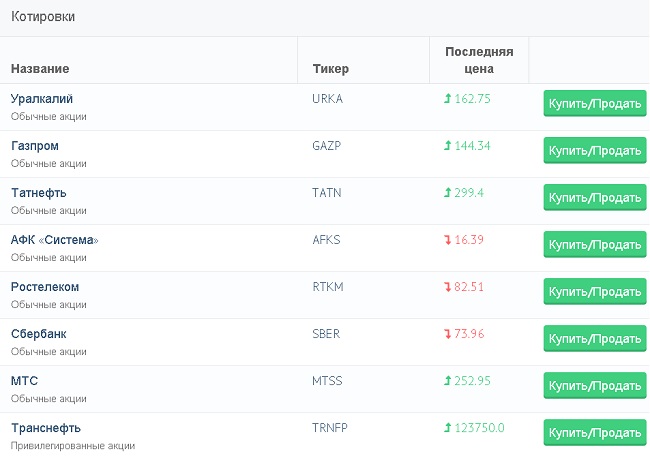
Task: Click the price 299.4
Action: [x=469, y=193]
